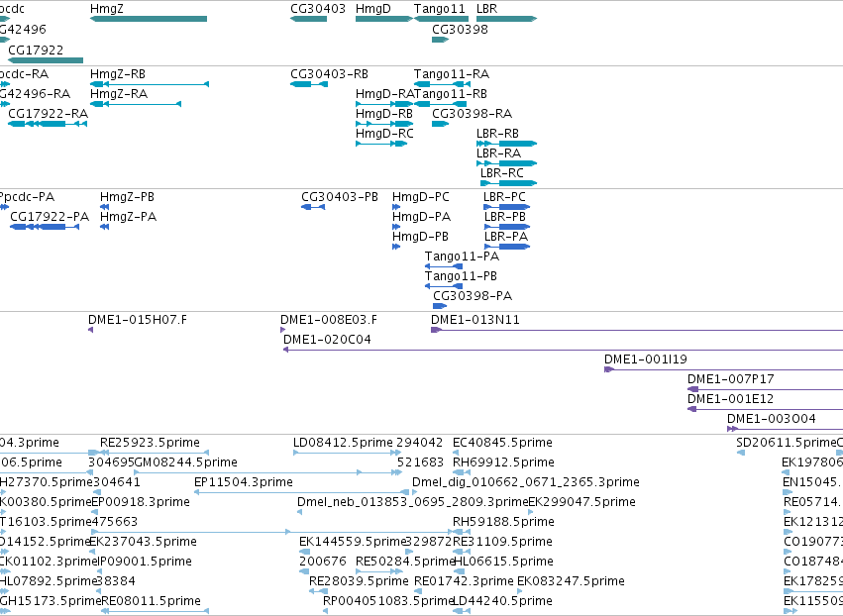Click the HmgD-PA protein label
Screen dimensions: 843x616
(x=421, y=217)
